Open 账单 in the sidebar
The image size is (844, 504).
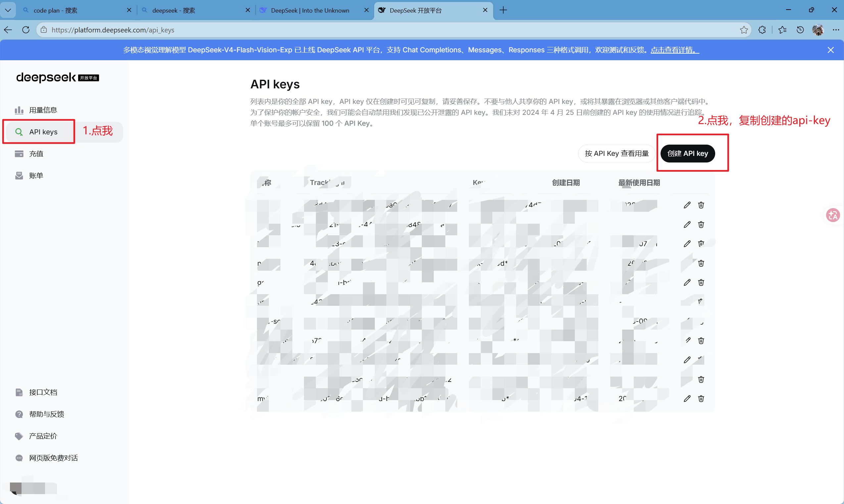(x=65, y=176)
